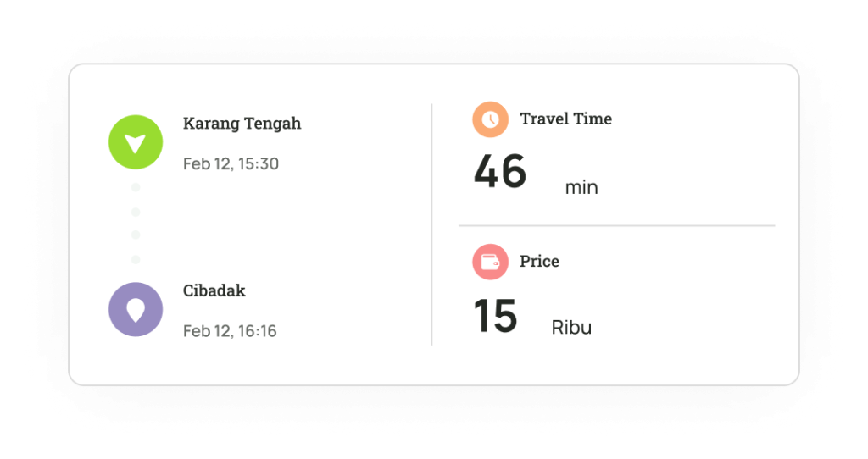Viewport: 868px width, 459px height.
Task: Click the Price heading
Action: (x=539, y=262)
